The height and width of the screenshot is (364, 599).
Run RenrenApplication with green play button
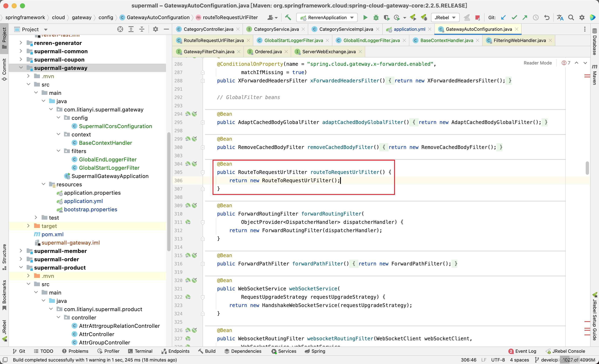coord(365,17)
